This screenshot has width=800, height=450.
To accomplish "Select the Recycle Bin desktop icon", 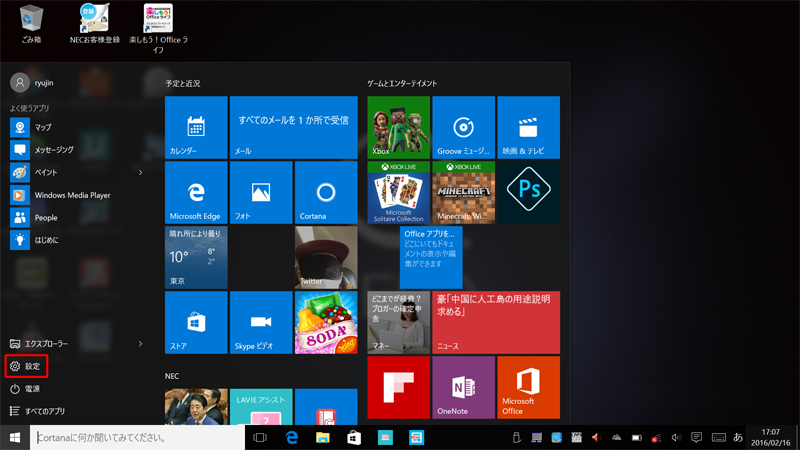I will [x=31, y=24].
